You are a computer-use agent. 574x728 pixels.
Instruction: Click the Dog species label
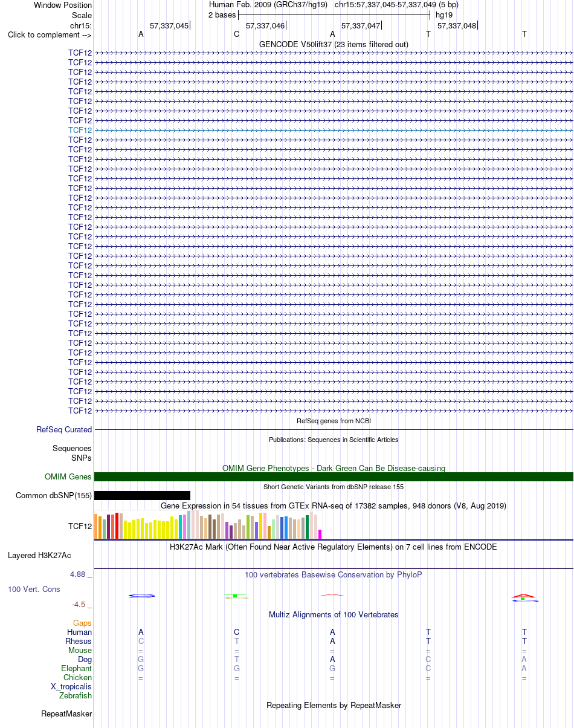click(x=85, y=659)
